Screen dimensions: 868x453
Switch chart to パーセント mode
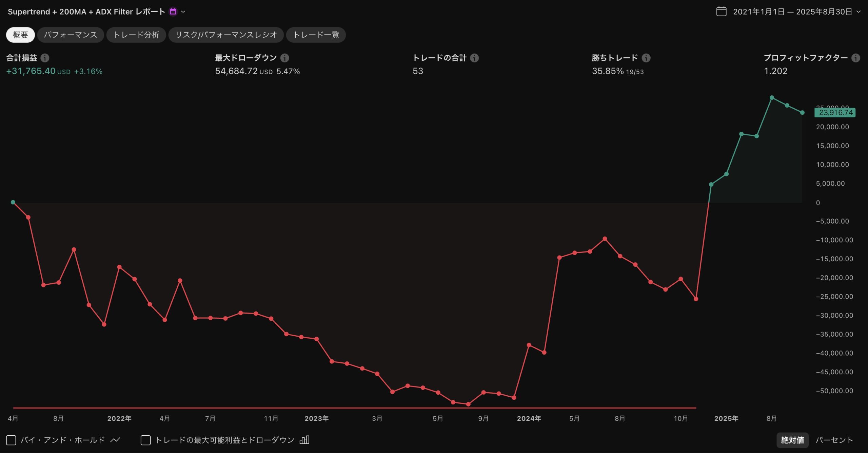pyautogui.click(x=834, y=440)
